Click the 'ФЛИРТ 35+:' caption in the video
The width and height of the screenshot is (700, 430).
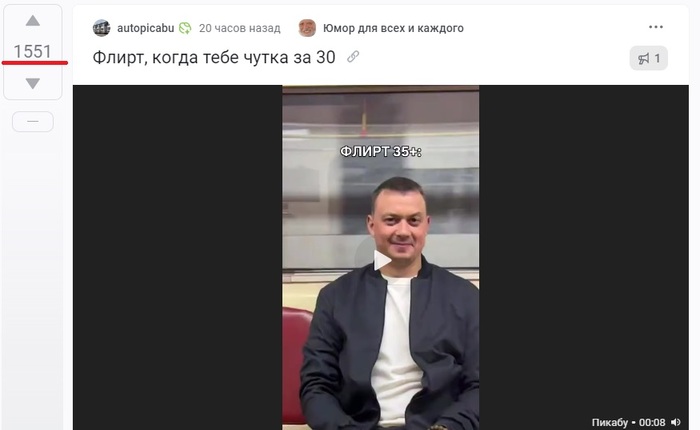381,152
